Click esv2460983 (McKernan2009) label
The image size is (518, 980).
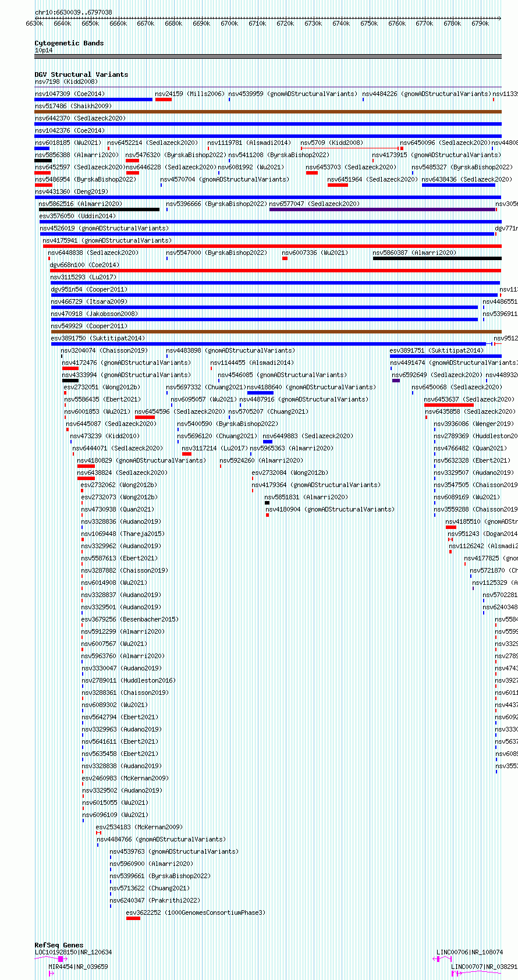pyautogui.click(x=125, y=778)
